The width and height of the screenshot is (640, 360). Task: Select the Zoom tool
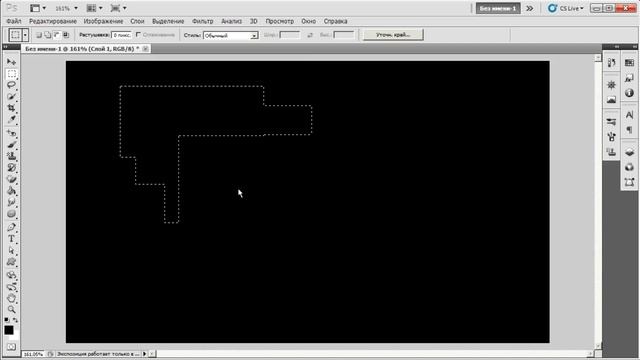pos(11,309)
